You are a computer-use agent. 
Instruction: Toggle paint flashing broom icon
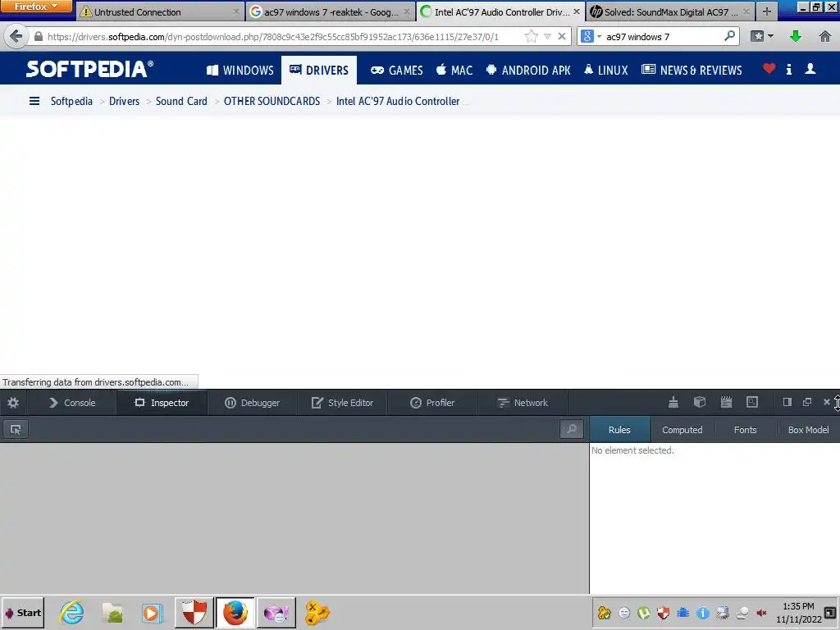coord(673,402)
